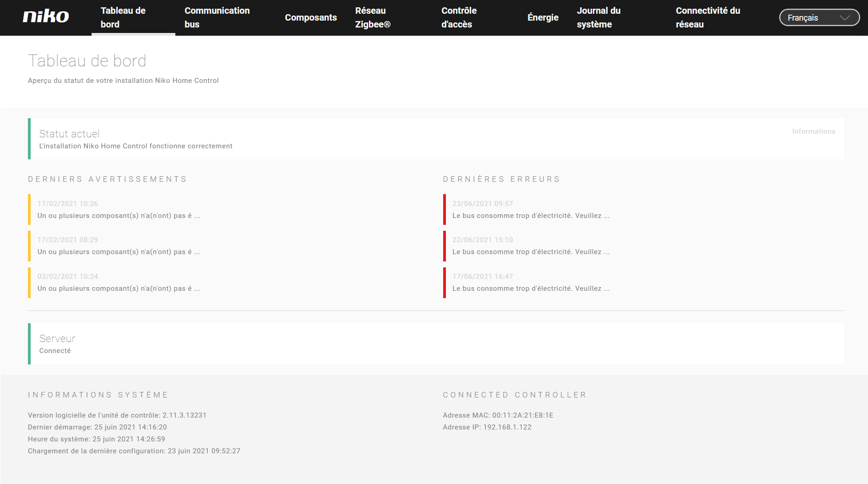Click the Informations link in Statut actuel
Image resolution: width=868 pixels, height=484 pixels.
click(x=814, y=131)
